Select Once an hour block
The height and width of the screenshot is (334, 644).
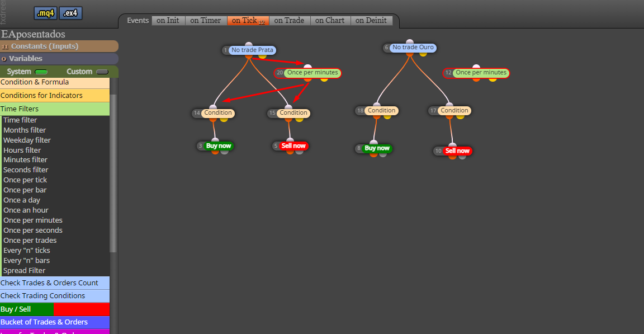click(x=26, y=210)
